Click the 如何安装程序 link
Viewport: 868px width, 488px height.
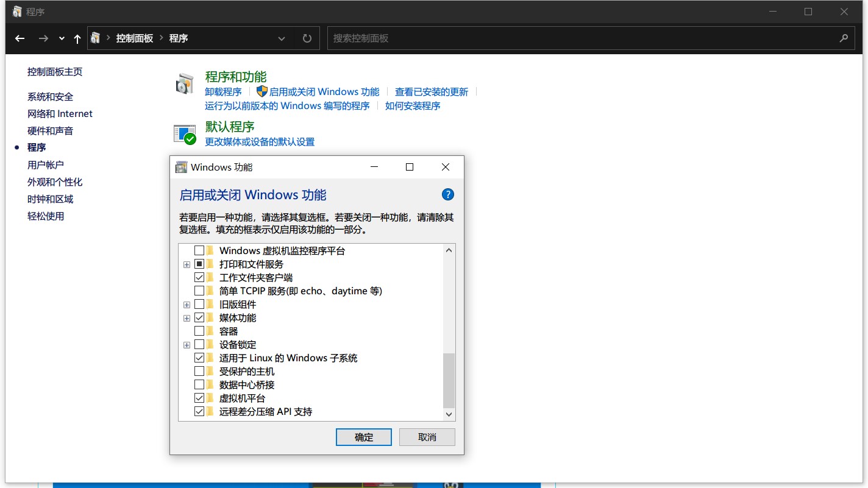(x=413, y=106)
